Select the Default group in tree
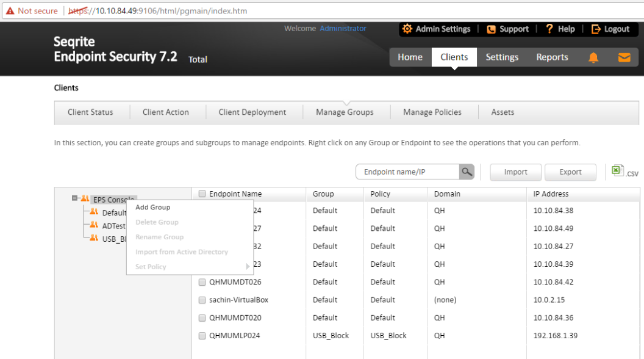 [114, 212]
